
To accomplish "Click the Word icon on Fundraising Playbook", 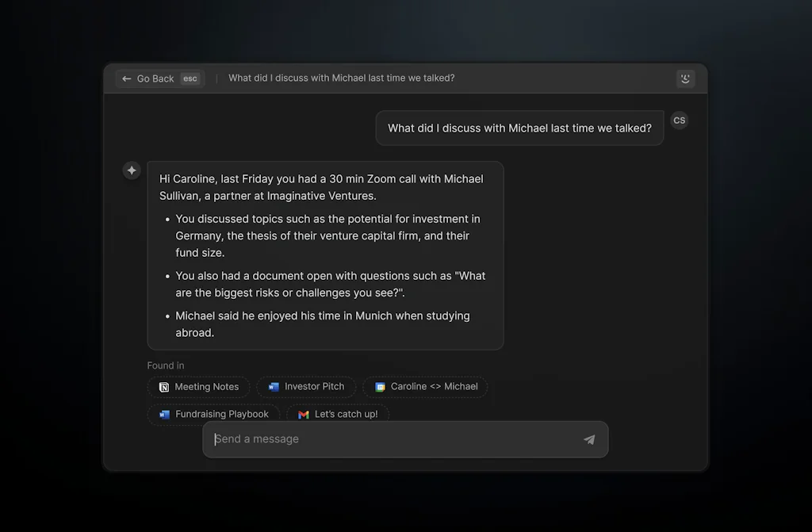I will point(165,414).
